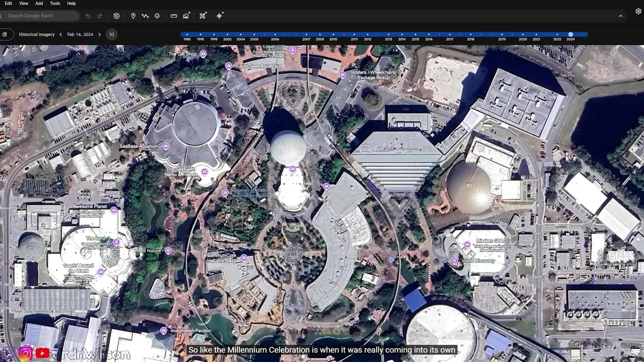The width and height of the screenshot is (644, 362).
Task: Open settings gear at top right
Action: (638, 11)
